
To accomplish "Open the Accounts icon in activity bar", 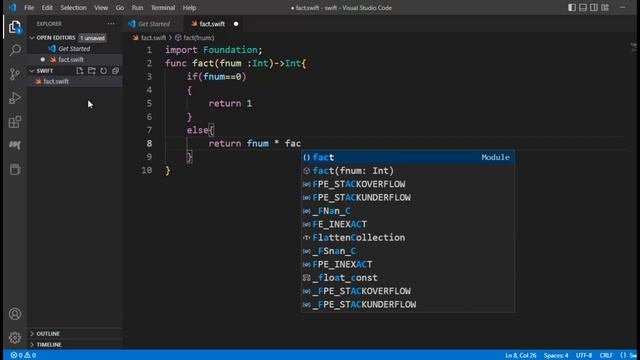I will 15,314.
